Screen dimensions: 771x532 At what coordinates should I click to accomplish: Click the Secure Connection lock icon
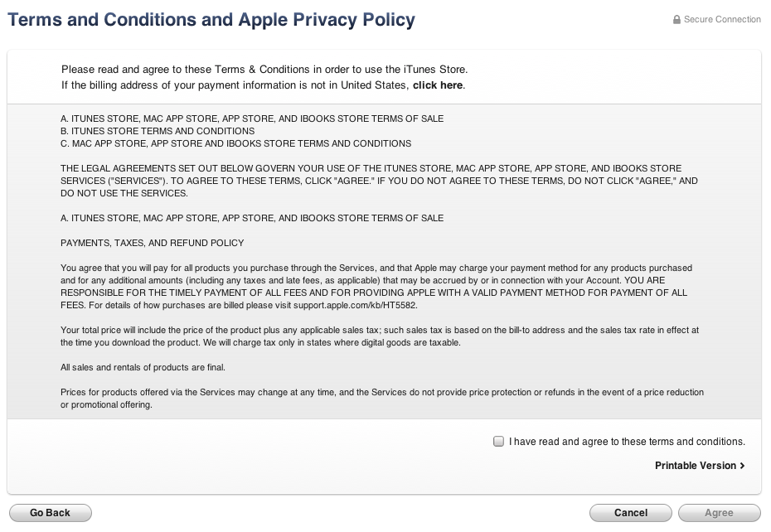[x=676, y=20]
